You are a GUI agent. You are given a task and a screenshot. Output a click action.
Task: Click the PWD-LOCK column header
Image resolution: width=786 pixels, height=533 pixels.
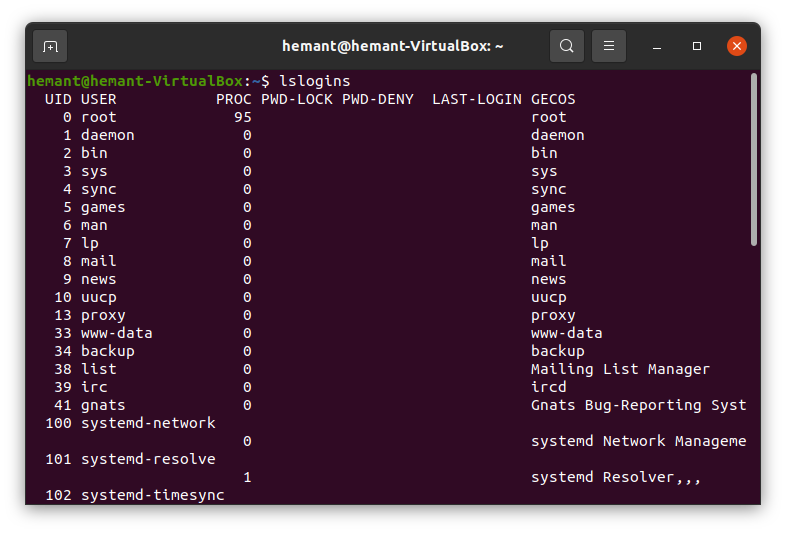click(x=297, y=99)
